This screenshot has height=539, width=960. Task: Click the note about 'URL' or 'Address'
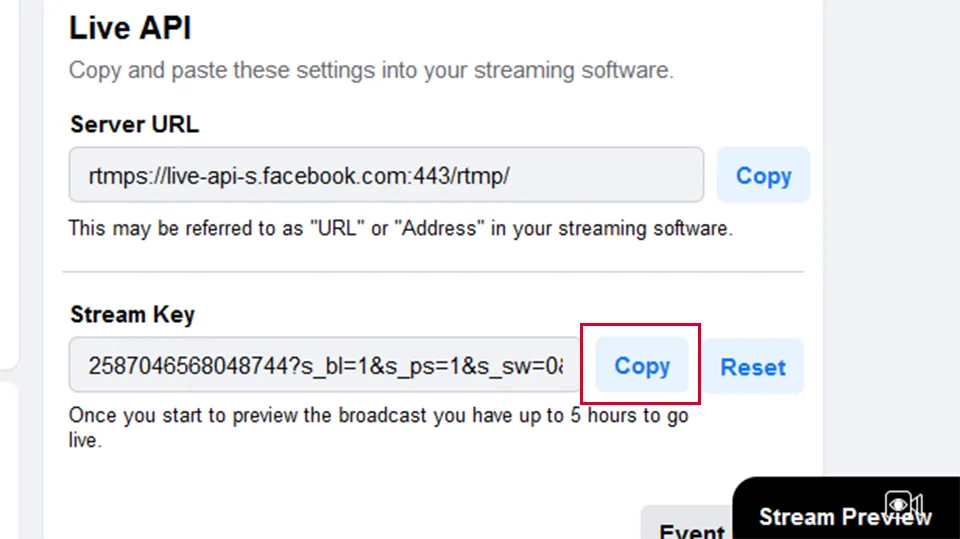[400, 228]
